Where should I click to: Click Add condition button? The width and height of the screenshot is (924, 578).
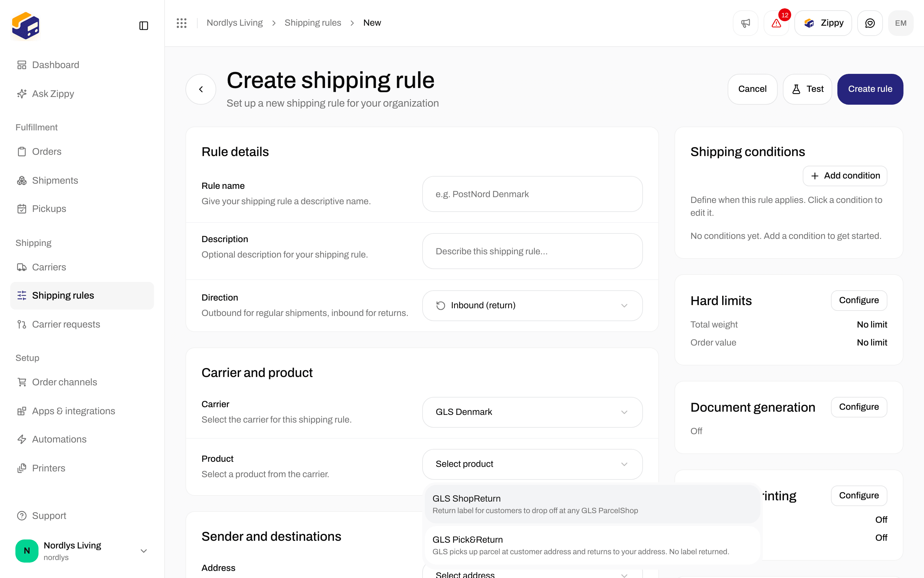(844, 176)
